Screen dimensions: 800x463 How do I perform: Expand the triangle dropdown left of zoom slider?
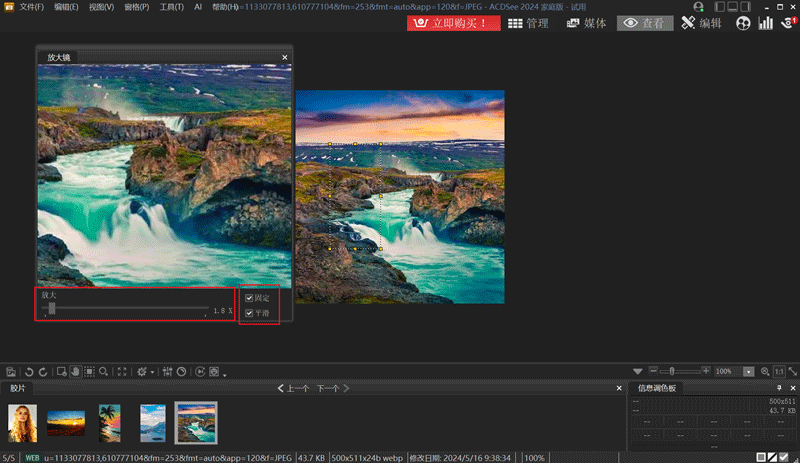click(638, 371)
